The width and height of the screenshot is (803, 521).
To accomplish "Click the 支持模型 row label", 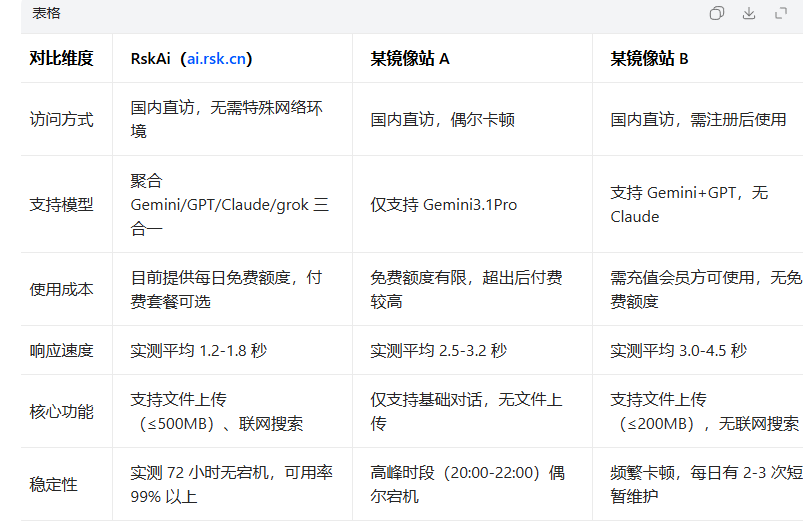I will point(61,204).
